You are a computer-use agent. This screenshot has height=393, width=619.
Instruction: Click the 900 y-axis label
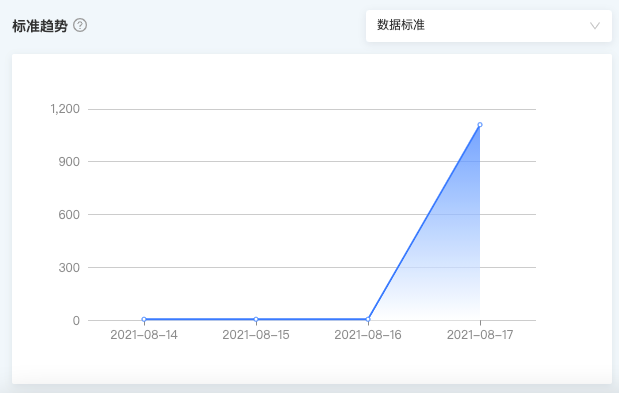point(69,162)
